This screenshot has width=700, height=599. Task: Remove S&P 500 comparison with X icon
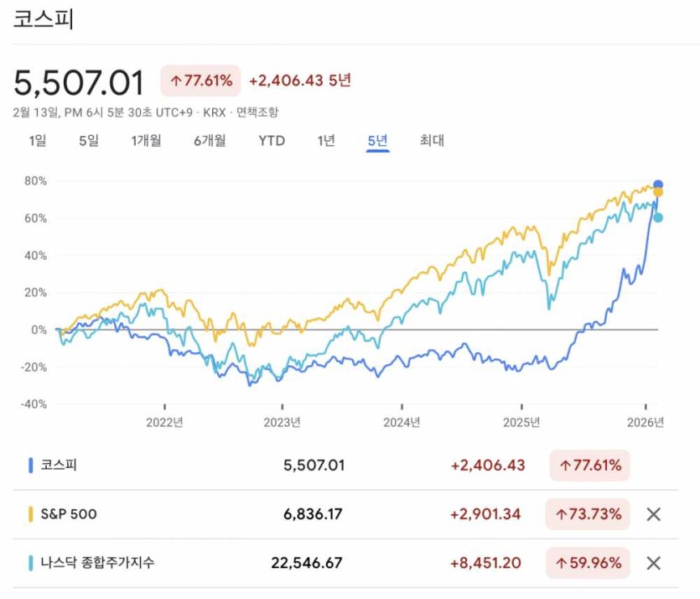pos(654,514)
